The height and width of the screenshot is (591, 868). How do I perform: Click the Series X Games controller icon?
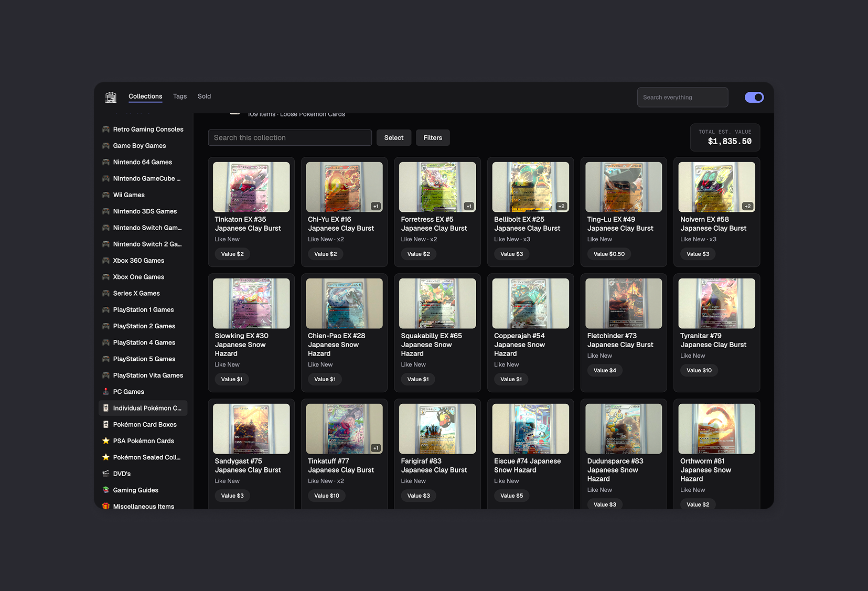[106, 293]
